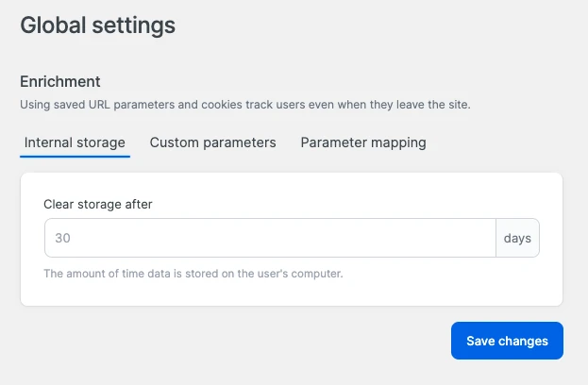The image size is (588, 385).
Task: Click the storage duration help text
Action: pyautogui.click(x=193, y=274)
